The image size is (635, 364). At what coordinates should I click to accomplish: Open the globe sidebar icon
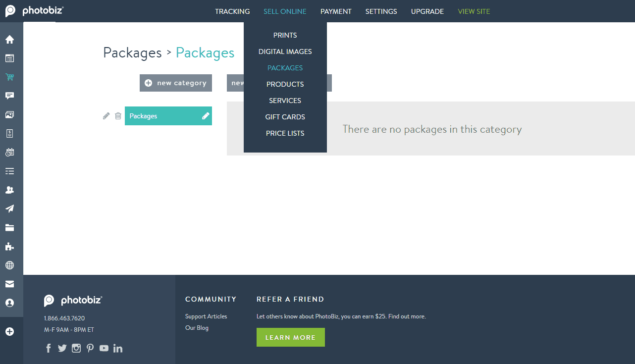click(9, 265)
